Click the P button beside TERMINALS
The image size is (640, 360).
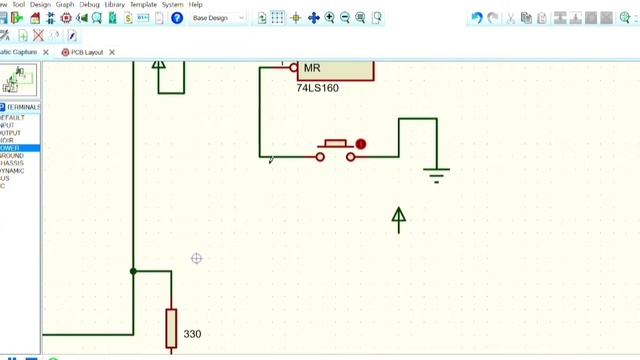[2, 107]
